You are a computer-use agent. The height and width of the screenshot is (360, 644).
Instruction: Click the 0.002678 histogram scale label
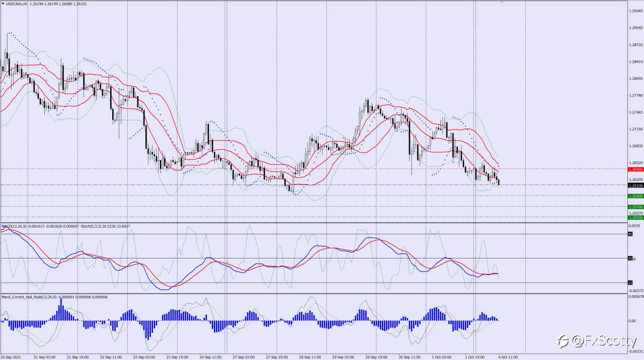[x=636, y=297]
